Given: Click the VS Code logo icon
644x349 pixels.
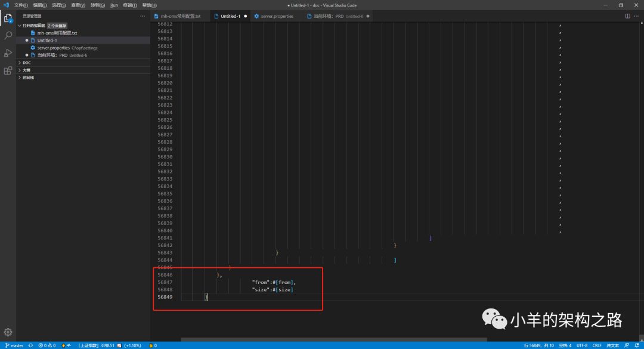Looking at the screenshot, I should 6,5.
